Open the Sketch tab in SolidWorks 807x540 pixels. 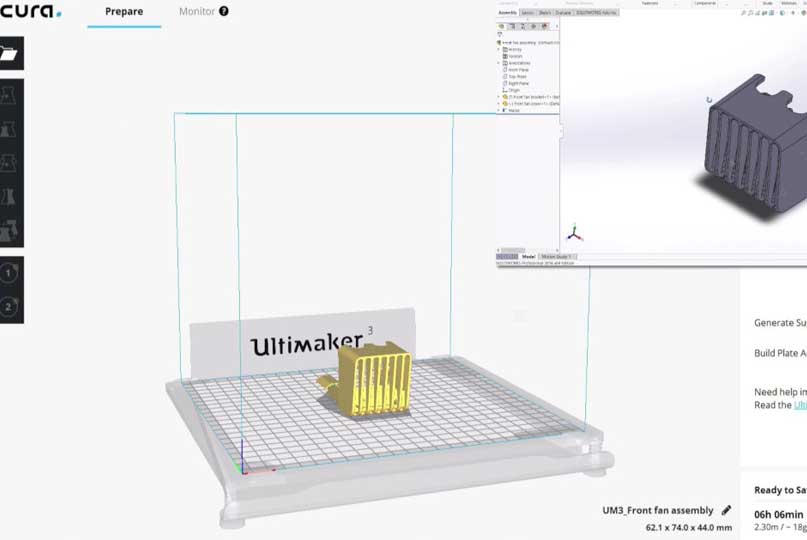point(545,12)
